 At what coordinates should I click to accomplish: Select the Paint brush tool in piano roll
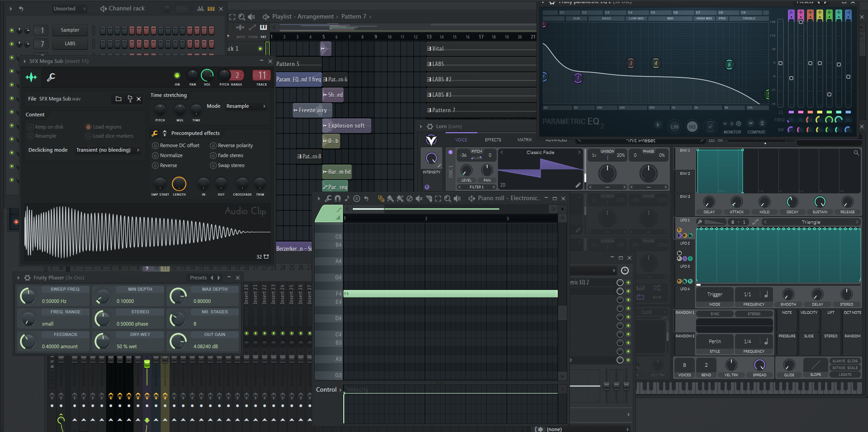tap(390, 198)
